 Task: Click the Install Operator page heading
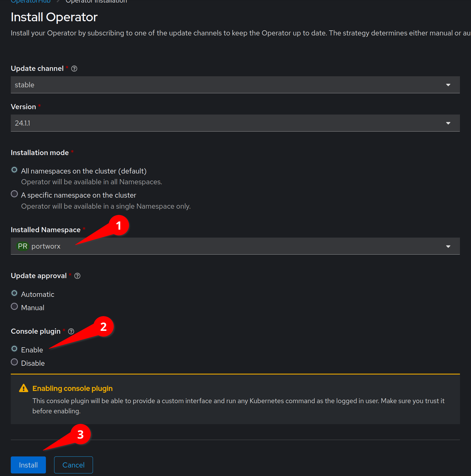[x=54, y=17]
